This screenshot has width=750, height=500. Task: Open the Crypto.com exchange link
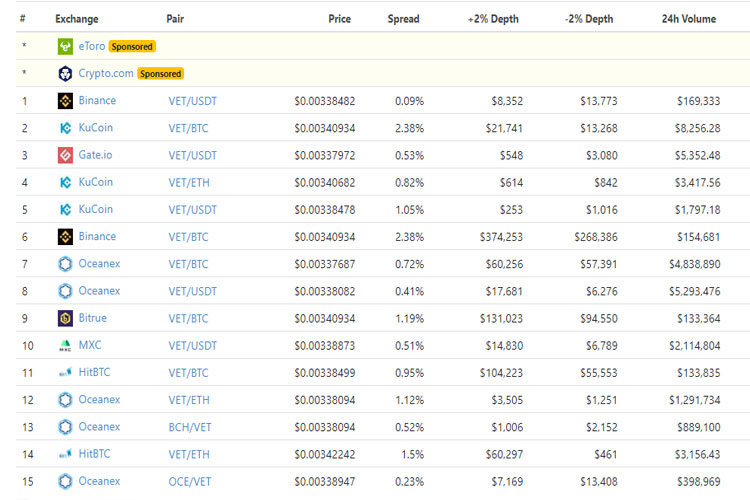[106, 73]
